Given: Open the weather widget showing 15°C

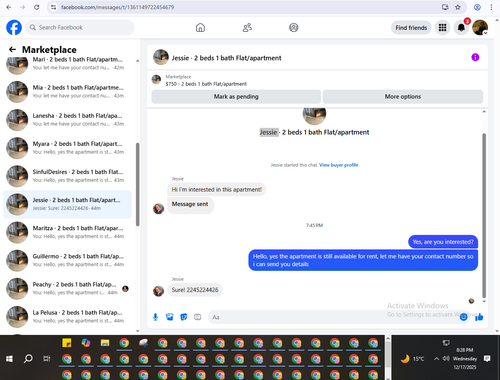Looking at the screenshot, I should pyautogui.click(x=412, y=359).
